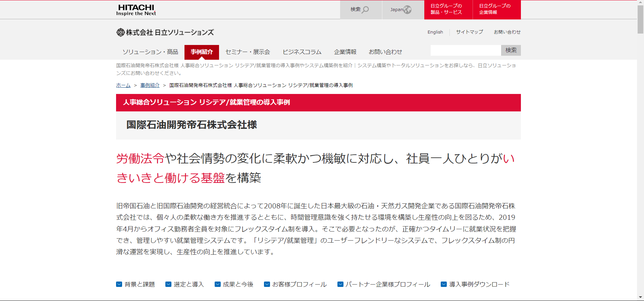Go to ホーム breadcrumb link
This screenshot has height=301, width=644.
(x=123, y=85)
